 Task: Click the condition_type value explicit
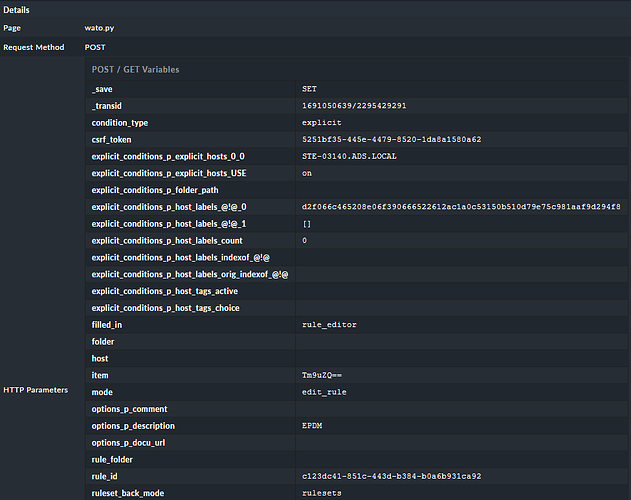point(321,122)
